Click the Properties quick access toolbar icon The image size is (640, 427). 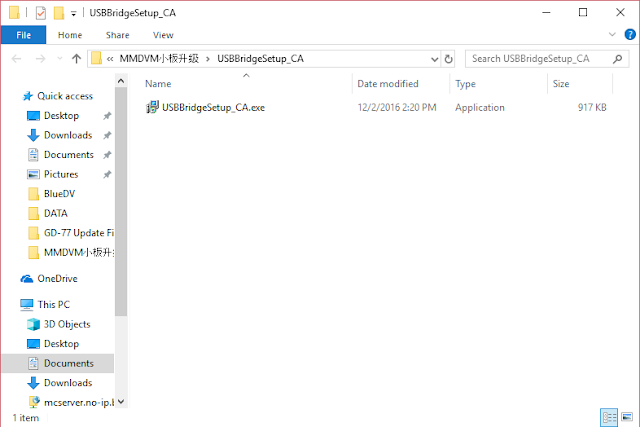click(x=40, y=13)
